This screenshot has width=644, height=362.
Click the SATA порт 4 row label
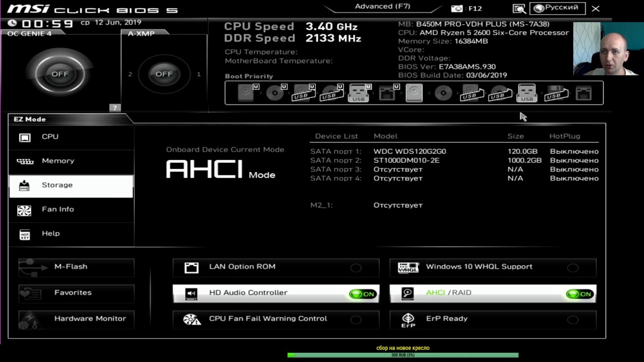point(336,178)
